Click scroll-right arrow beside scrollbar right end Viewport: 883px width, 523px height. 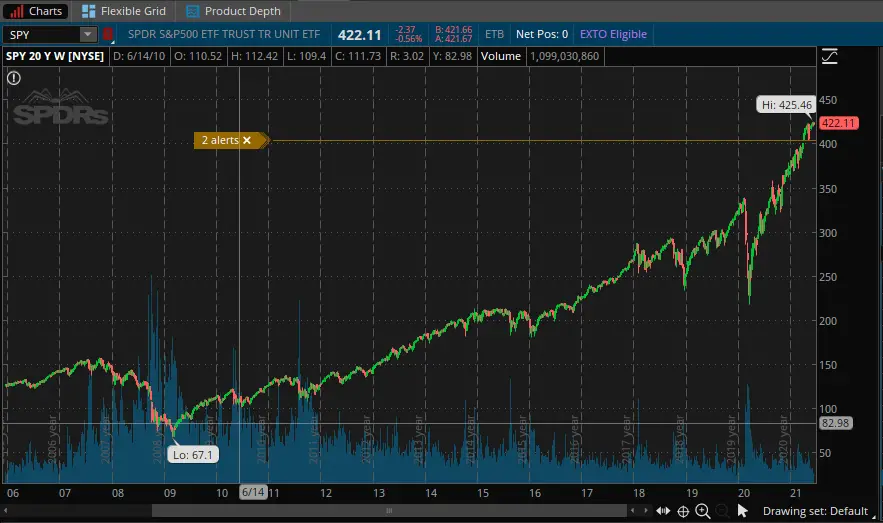pyautogui.click(x=645, y=511)
